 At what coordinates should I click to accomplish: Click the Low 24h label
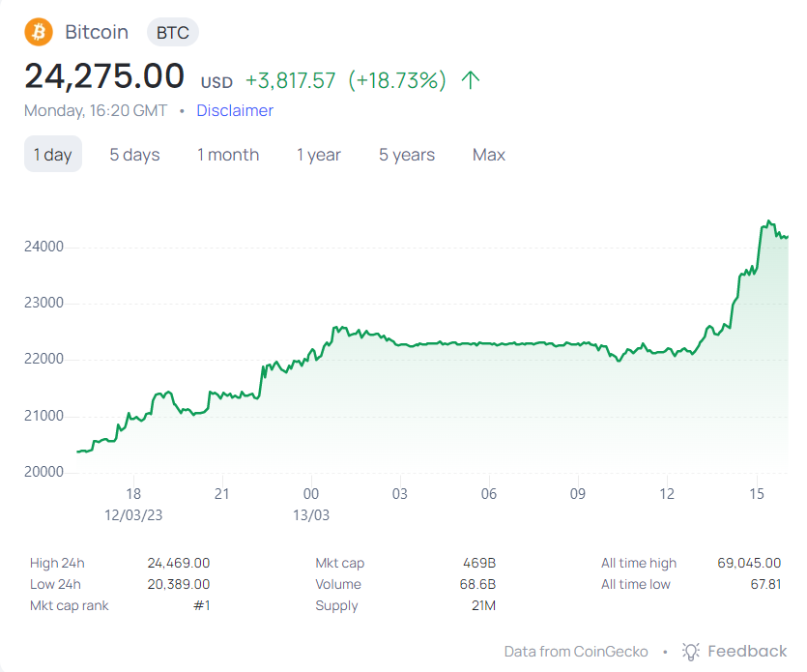(x=55, y=584)
